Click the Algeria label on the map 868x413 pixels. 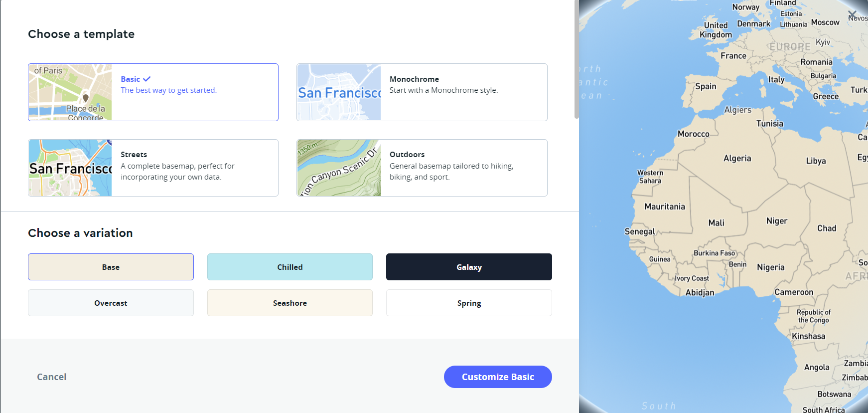point(737,158)
